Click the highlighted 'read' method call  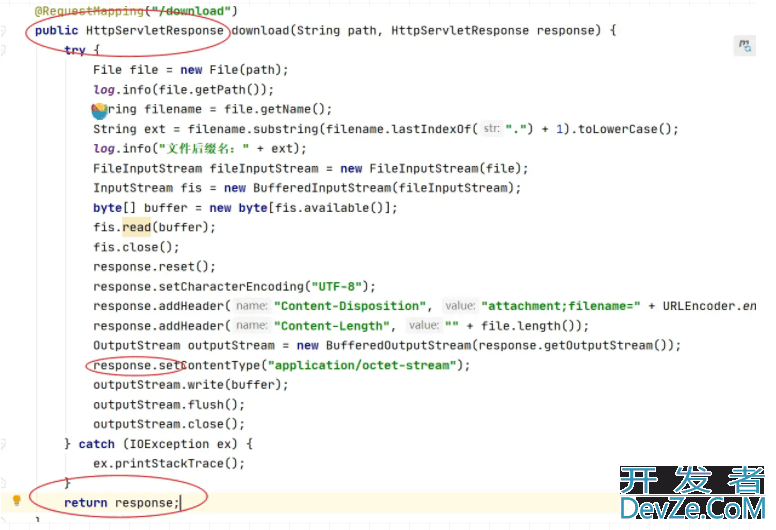pos(137,227)
